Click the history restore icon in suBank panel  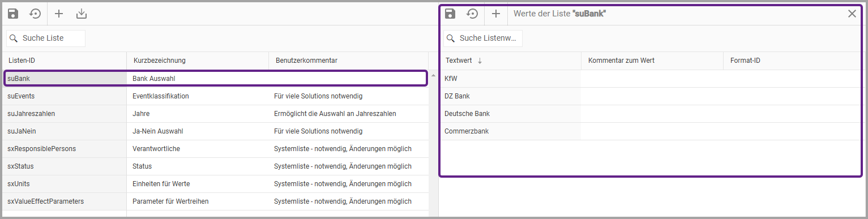click(472, 14)
